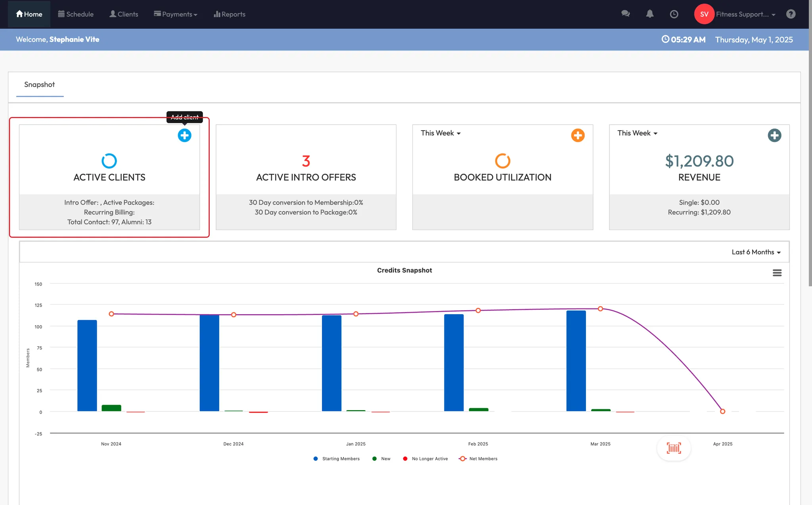Toggle the New series in chart legend

[385, 459]
